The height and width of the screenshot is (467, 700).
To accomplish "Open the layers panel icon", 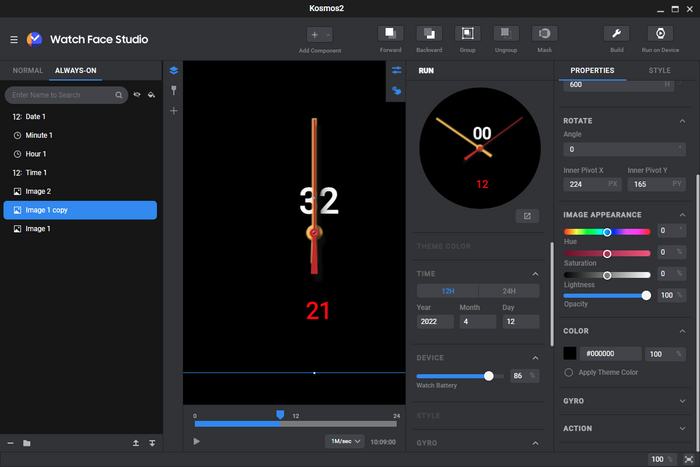I will pos(174,70).
